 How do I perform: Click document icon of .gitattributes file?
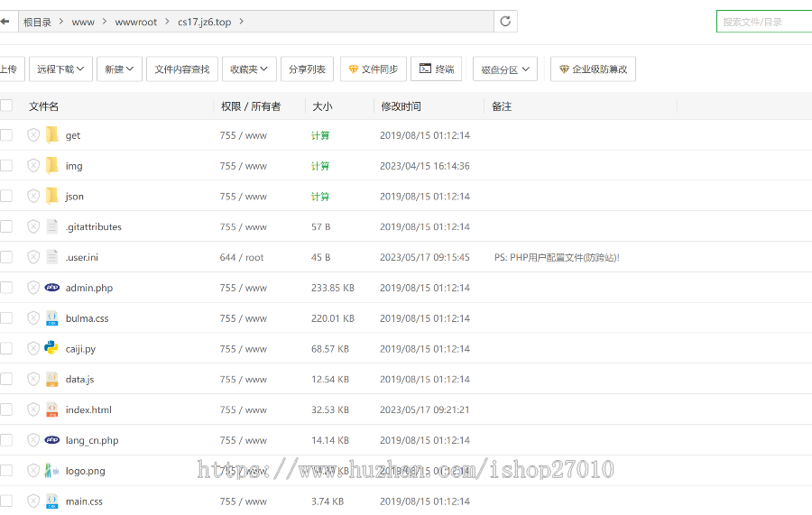[x=51, y=226]
